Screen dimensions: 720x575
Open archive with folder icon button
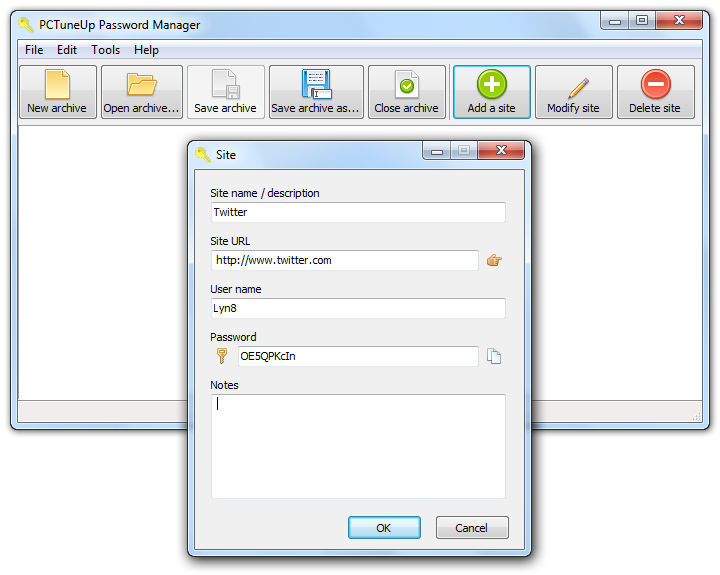pos(142,92)
